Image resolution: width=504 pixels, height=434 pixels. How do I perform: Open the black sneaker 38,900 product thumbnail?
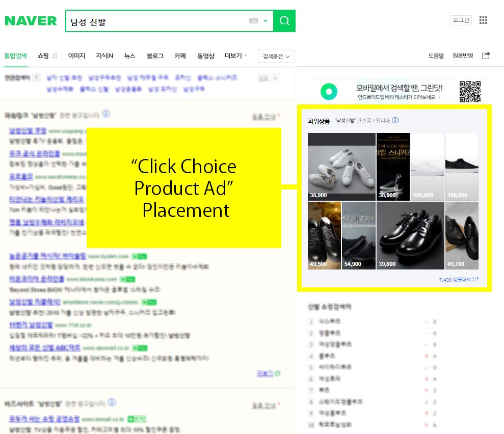point(393,167)
